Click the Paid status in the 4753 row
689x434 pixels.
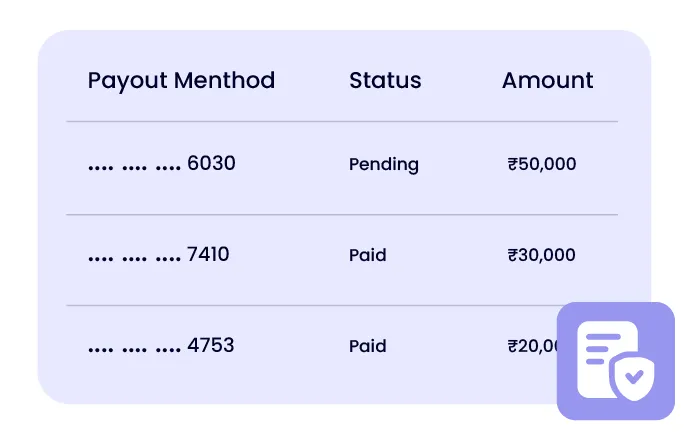(x=367, y=346)
